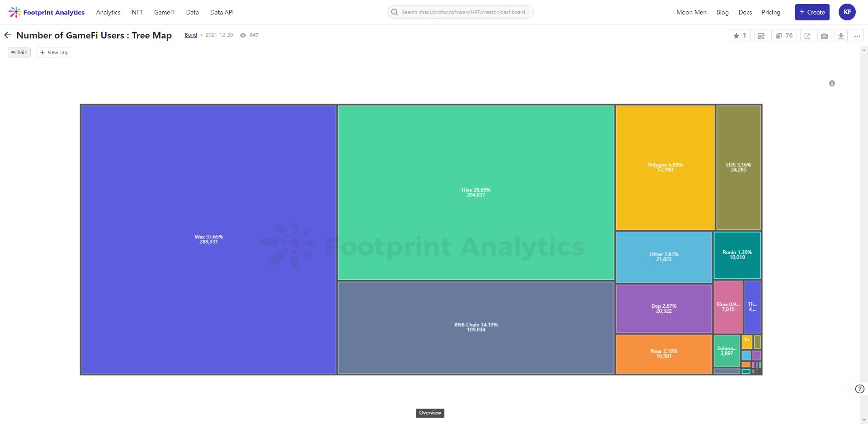Take a snapshot with the camera icon
This screenshot has height=424, width=868.
click(x=824, y=36)
